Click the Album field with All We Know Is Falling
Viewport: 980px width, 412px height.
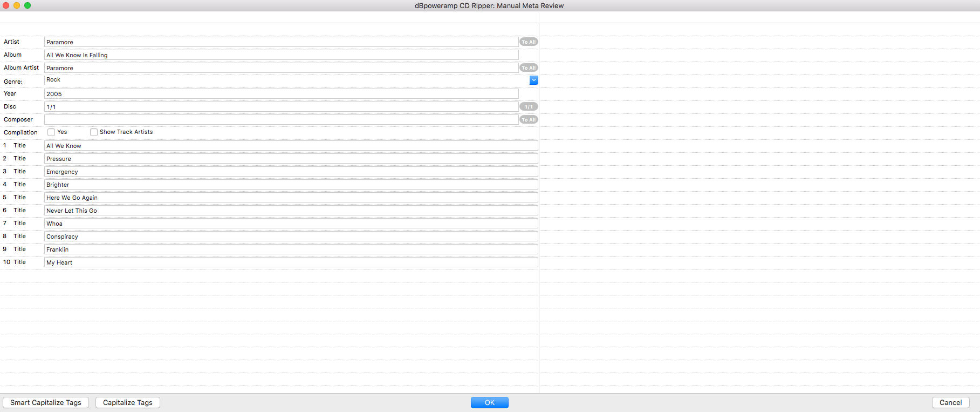tap(280, 55)
